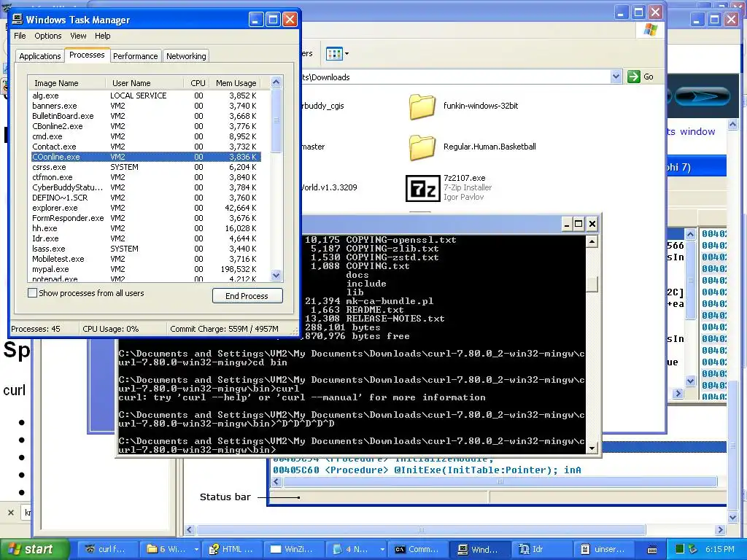The image size is (747, 560).
Task: Select the hh.exe process row
Action: (x=146, y=228)
